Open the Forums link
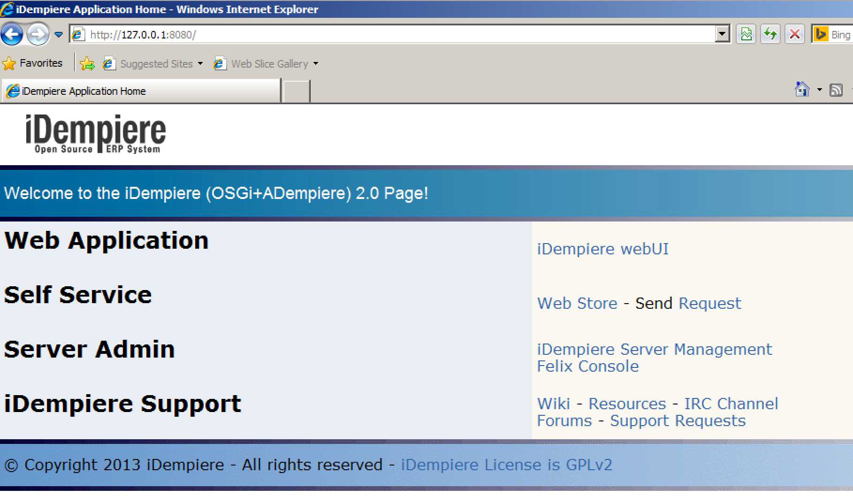The height and width of the screenshot is (504, 853). [x=564, y=420]
